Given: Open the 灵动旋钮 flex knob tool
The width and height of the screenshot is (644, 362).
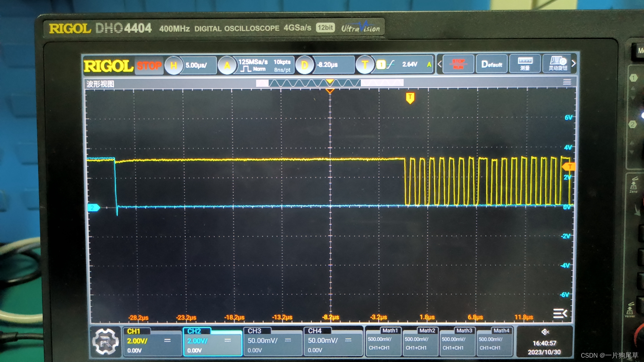Looking at the screenshot, I should pyautogui.click(x=558, y=63).
